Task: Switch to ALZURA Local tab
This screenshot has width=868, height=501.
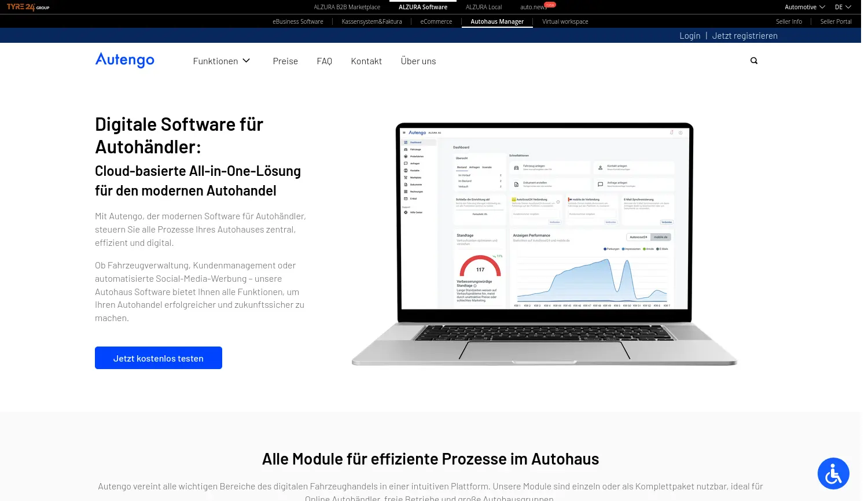Action: [x=483, y=7]
